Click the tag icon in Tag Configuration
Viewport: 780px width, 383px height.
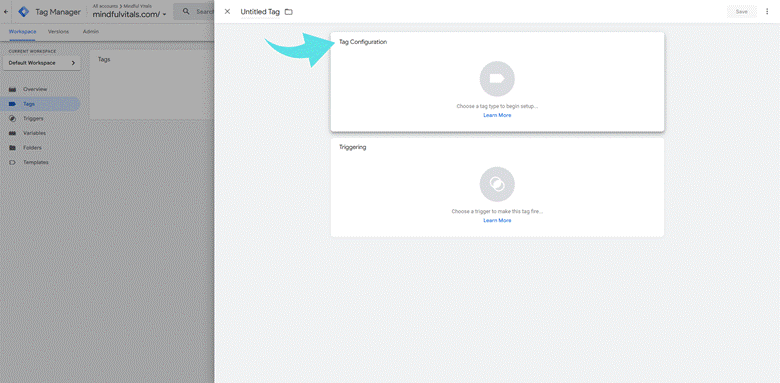(x=497, y=79)
